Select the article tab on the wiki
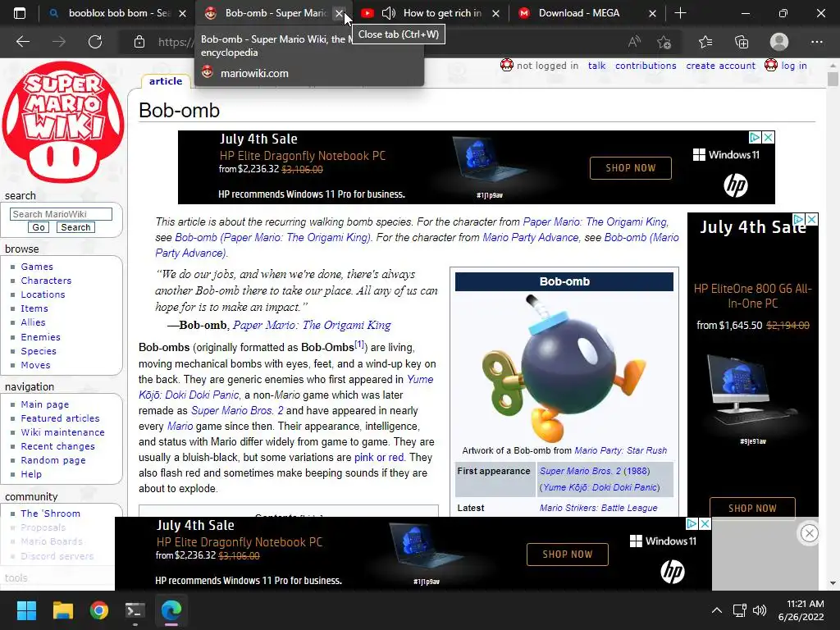The image size is (840, 630). point(166,81)
